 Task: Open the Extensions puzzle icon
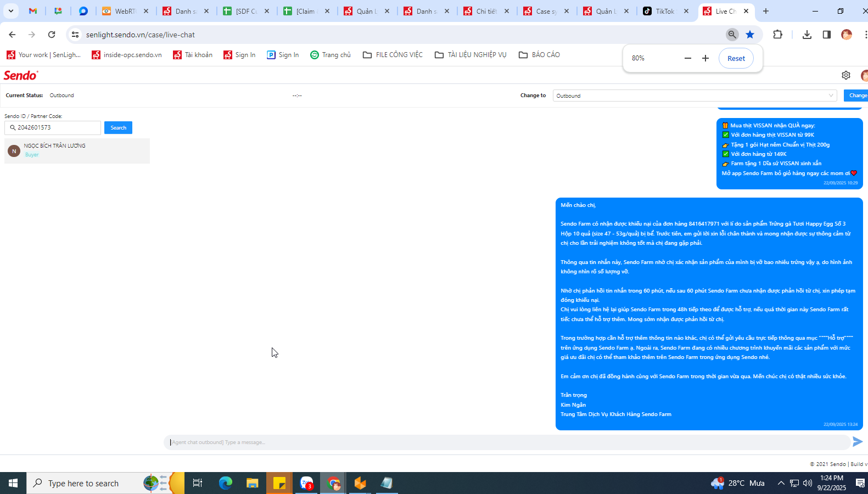pos(777,35)
